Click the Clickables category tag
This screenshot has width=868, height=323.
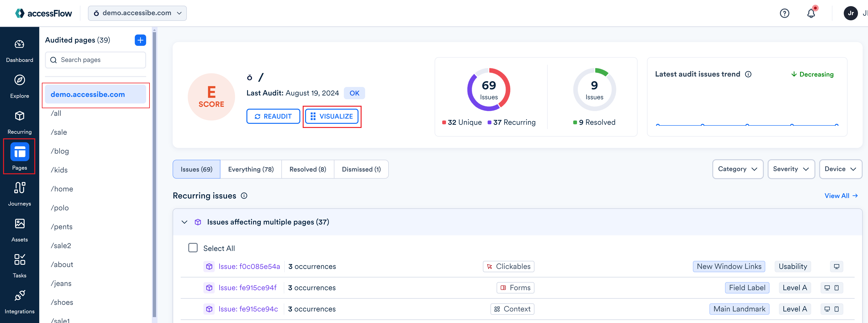508,266
